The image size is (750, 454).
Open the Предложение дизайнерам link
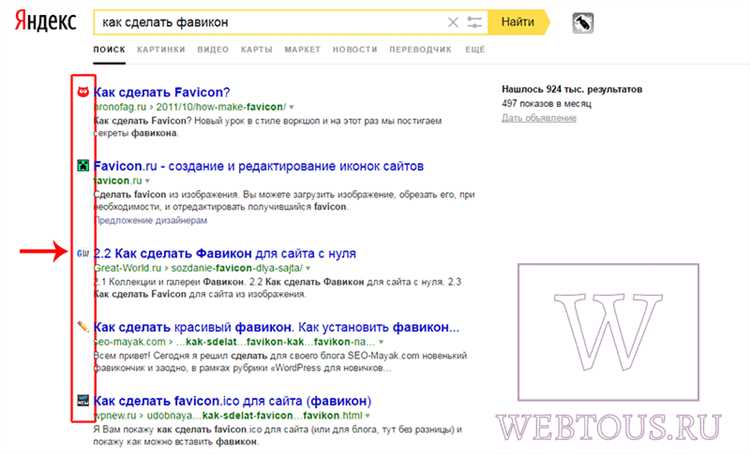pos(149,220)
